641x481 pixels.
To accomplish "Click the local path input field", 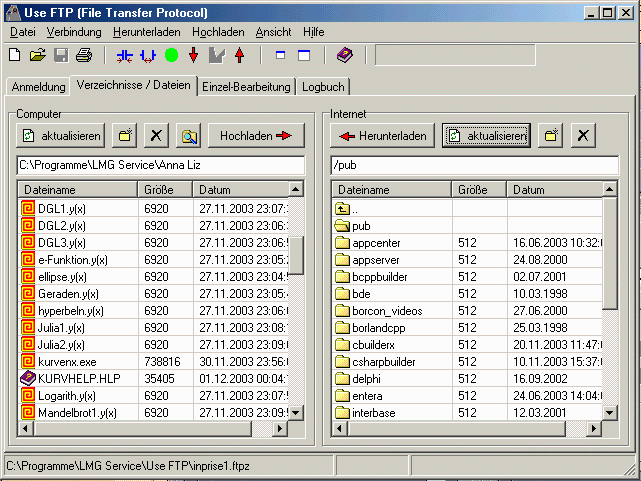I will coord(160,164).
